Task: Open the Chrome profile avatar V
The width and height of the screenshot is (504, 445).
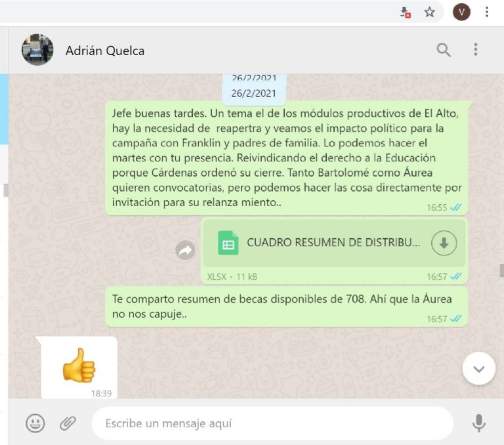Action: pyautogui.click(x=461, y=12)
